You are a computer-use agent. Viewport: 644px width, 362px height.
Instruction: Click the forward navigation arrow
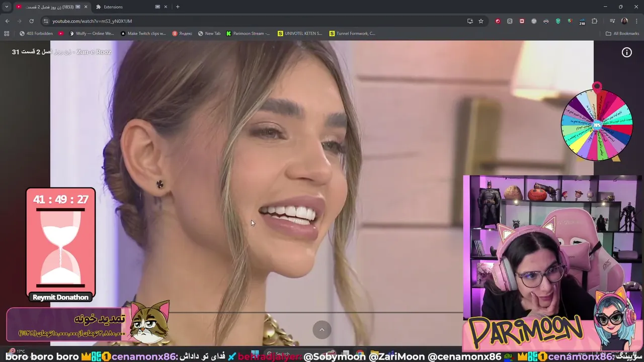(19, 21)
